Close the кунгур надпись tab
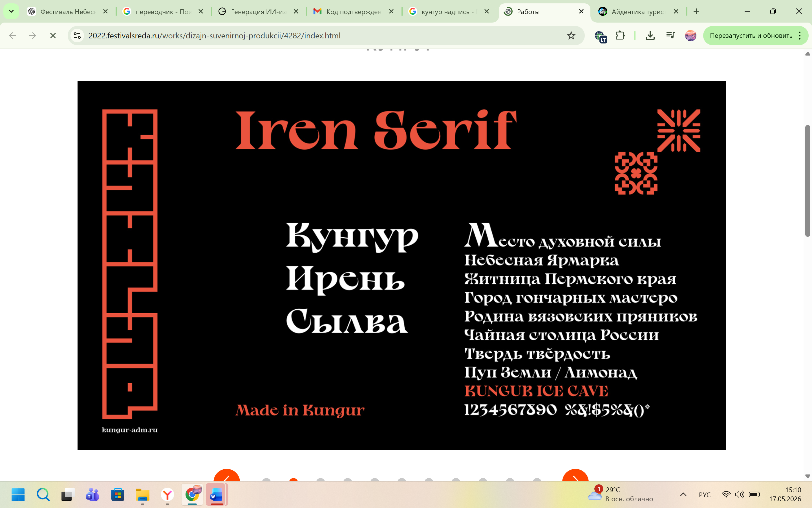 [x=487, y=11]
